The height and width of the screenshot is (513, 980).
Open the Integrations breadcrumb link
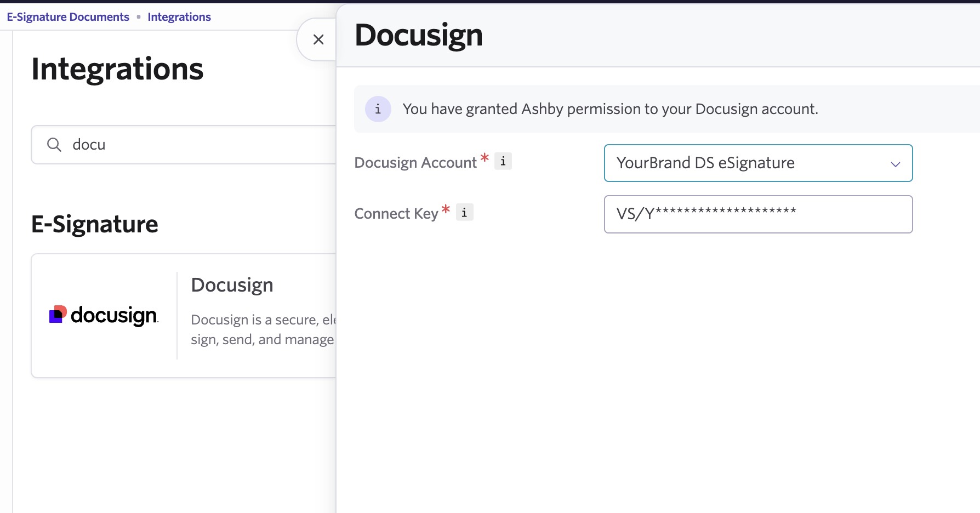(179, 17)
